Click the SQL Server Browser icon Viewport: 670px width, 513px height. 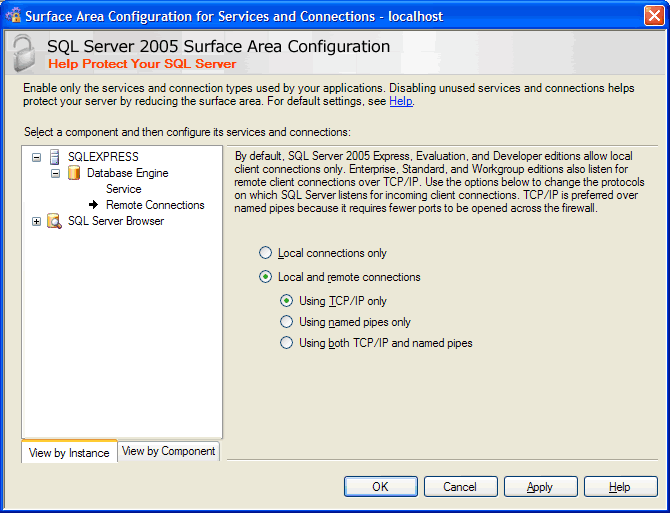pos(54,221)
